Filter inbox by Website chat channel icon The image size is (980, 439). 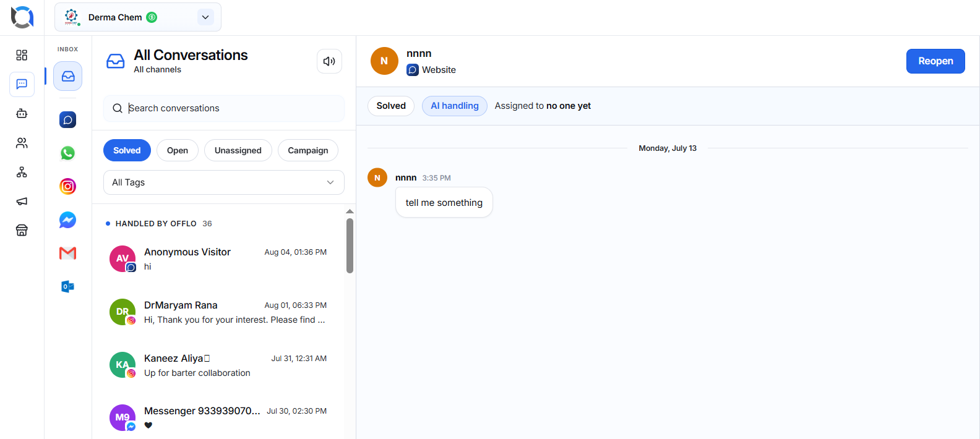coord(68,119)
